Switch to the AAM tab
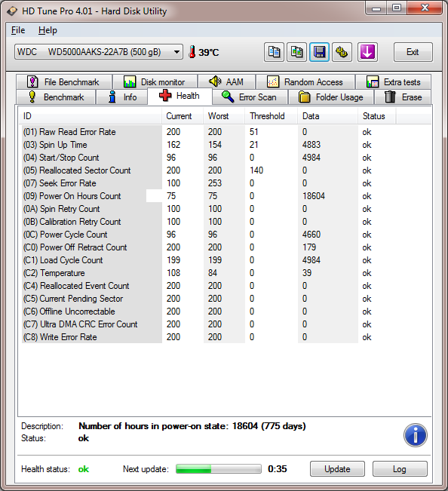This screenshot has height=491, width=448. coord(226,82)
